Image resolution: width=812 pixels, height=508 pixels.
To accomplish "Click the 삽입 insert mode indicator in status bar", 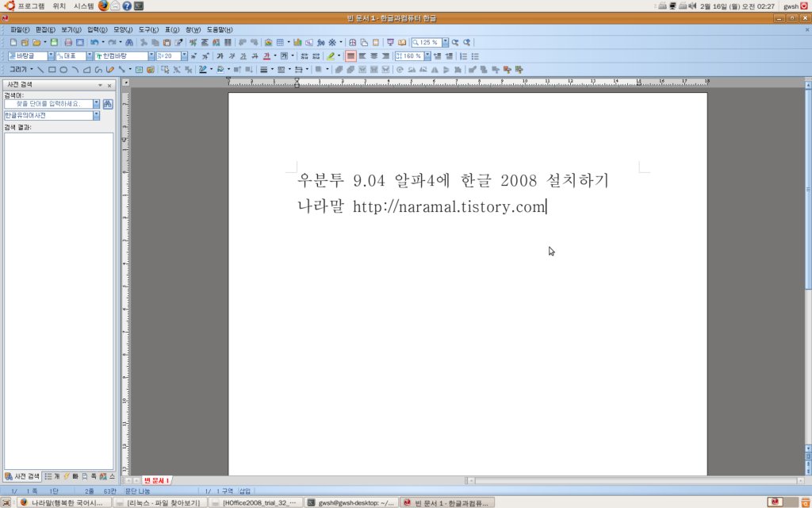I will (244, 491).
